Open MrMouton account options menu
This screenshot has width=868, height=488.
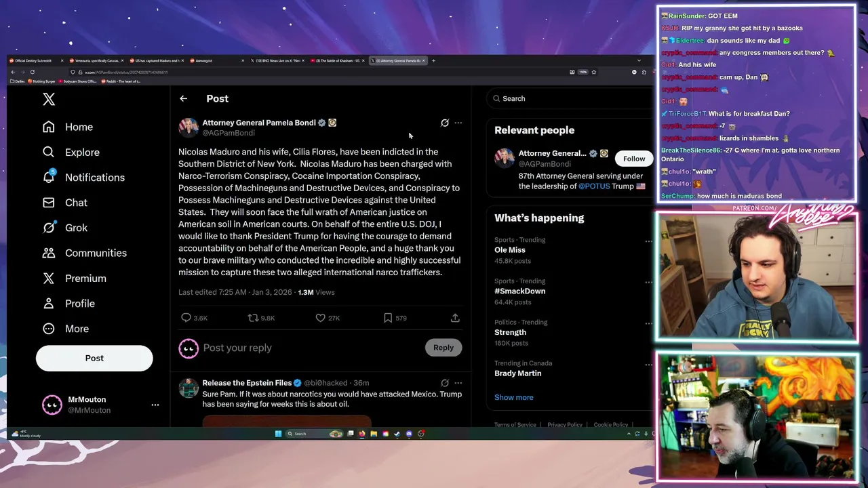[155, 405]
